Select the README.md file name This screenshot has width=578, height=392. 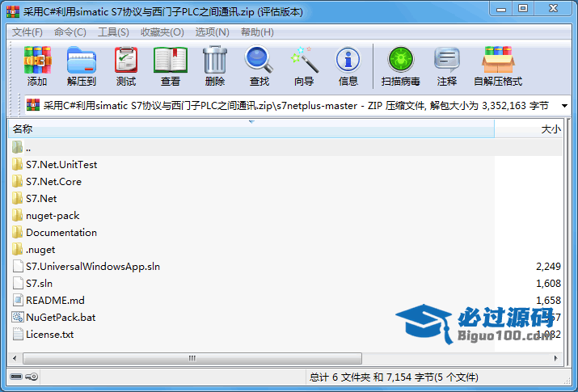(55, 300)
